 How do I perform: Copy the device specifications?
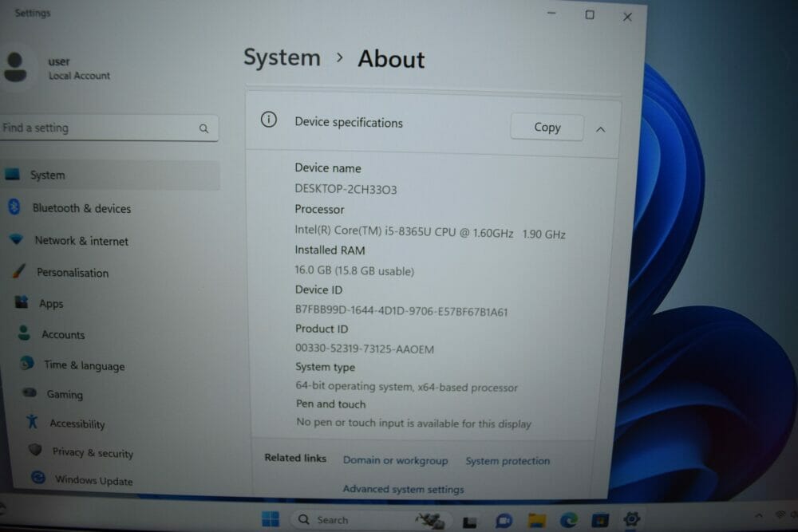547,127
